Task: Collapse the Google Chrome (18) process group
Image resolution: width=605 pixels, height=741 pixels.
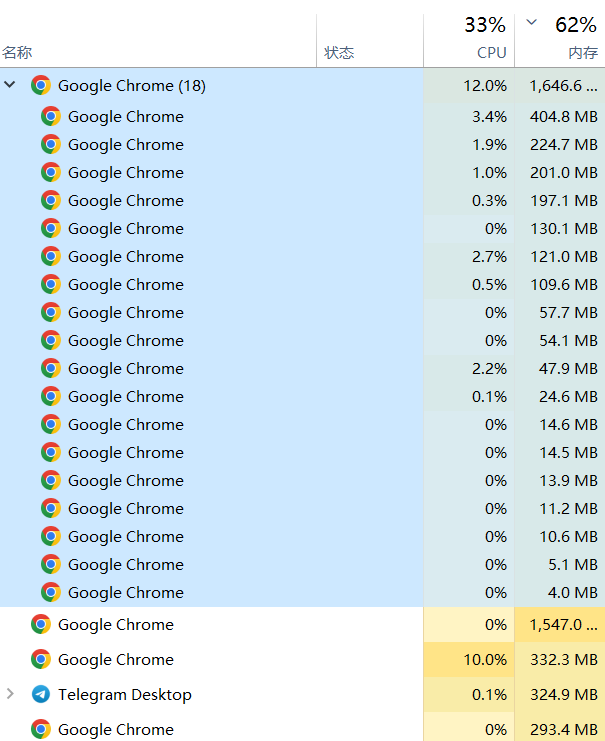Action: pos(11,86)
